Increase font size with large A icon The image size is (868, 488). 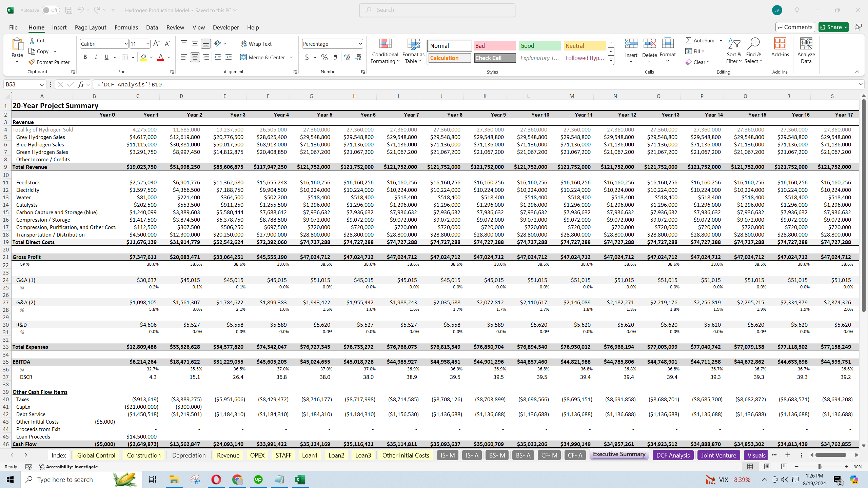tap(156, 44)
